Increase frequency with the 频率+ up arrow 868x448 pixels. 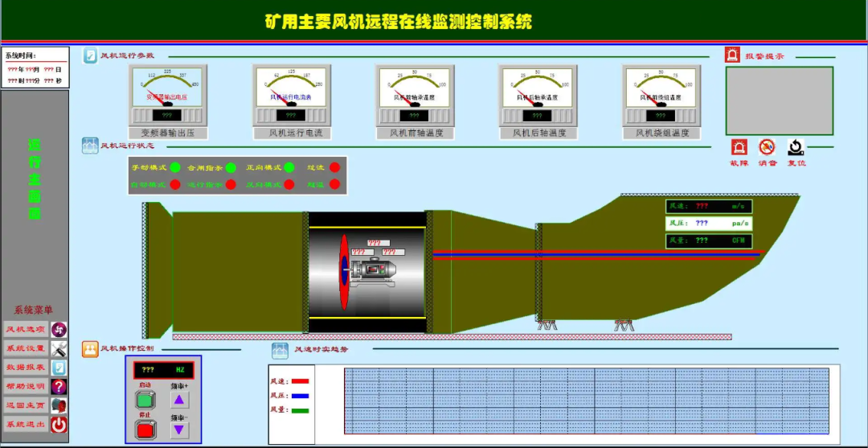click(x=179, y=400)
